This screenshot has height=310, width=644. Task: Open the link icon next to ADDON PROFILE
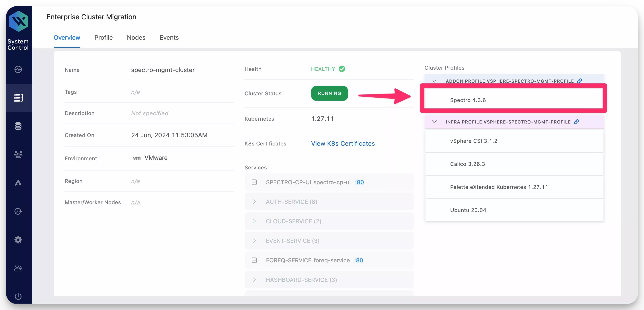click(580, 81)
